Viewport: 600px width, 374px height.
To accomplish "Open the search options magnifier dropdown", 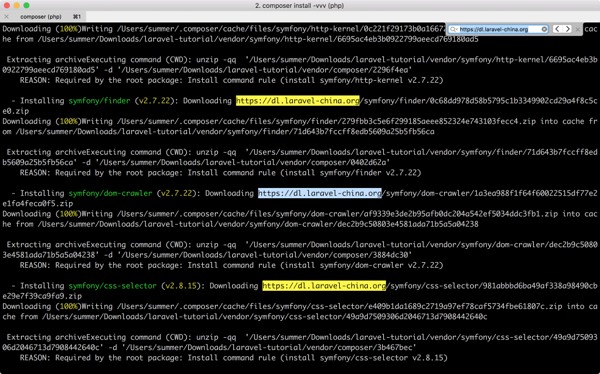I will coord(453,29).
